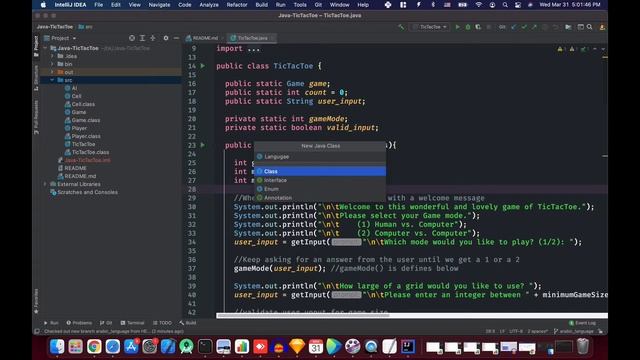
Task: Open the Git menu in menu bar
Action: coord(318,5)
